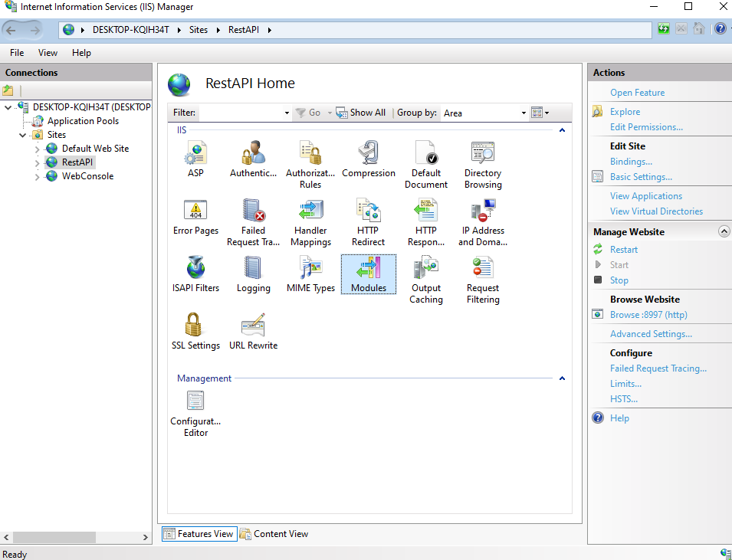Image resolution: width=732 pixels, height=560 pixels.
Task: Select Application Pools in the tree
Action: [83, 121]
